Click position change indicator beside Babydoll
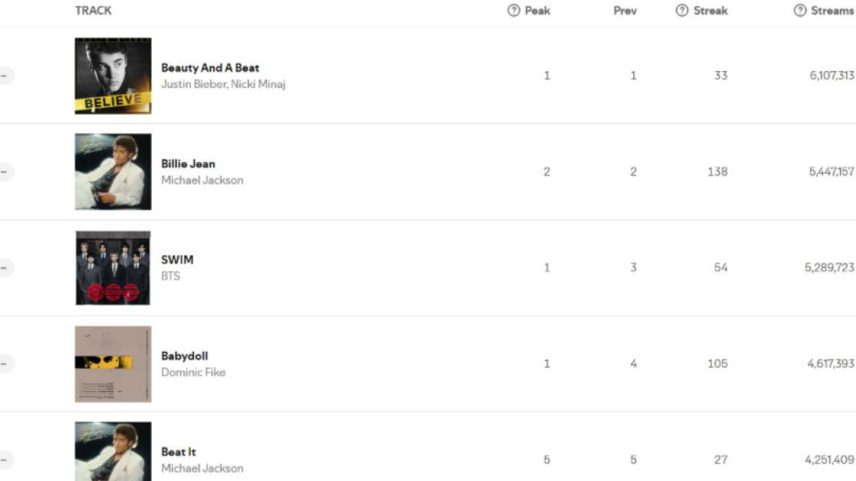The height and width of the screenshot is (481, 856). tap(5, 364)
